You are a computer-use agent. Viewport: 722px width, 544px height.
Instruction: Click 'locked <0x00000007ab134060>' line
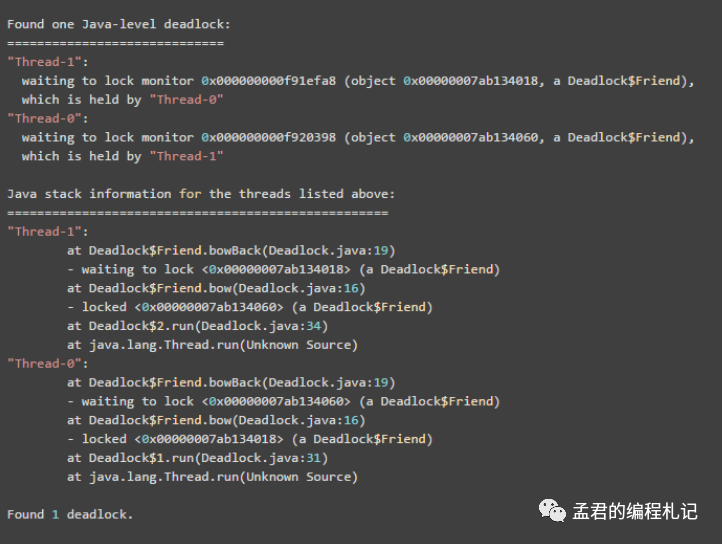[250, 307]
